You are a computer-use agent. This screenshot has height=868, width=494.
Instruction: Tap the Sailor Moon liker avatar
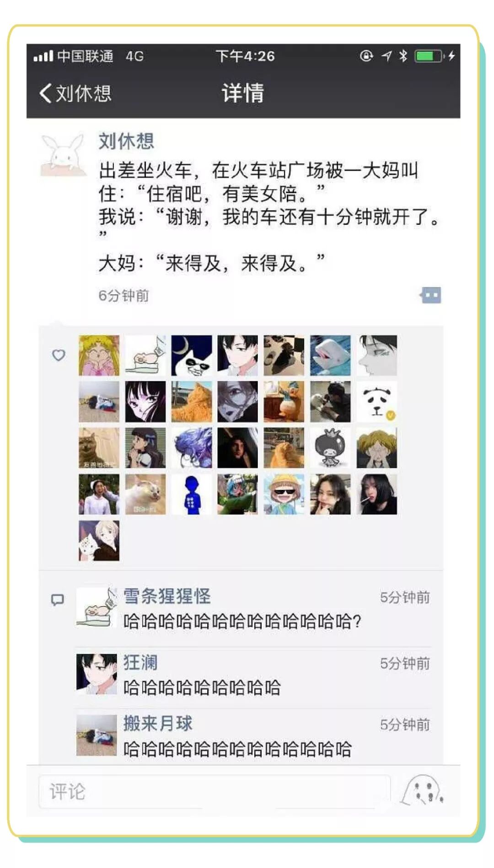pos(99,355)
